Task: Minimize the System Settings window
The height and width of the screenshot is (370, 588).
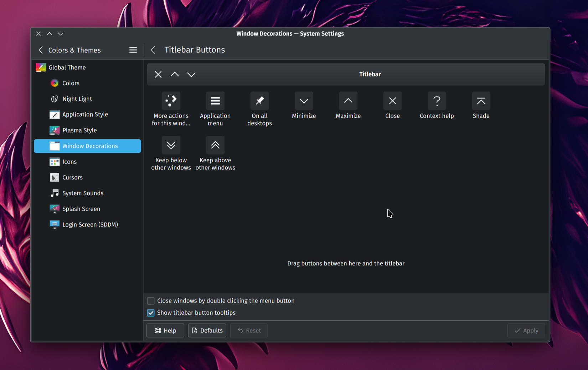Action: (x=61, y=34)
